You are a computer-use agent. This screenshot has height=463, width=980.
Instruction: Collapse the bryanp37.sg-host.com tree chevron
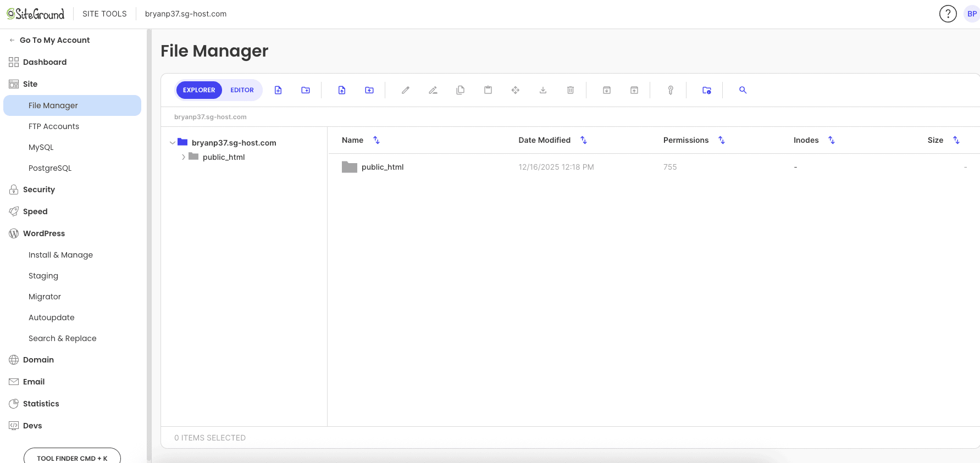point(173,143)
